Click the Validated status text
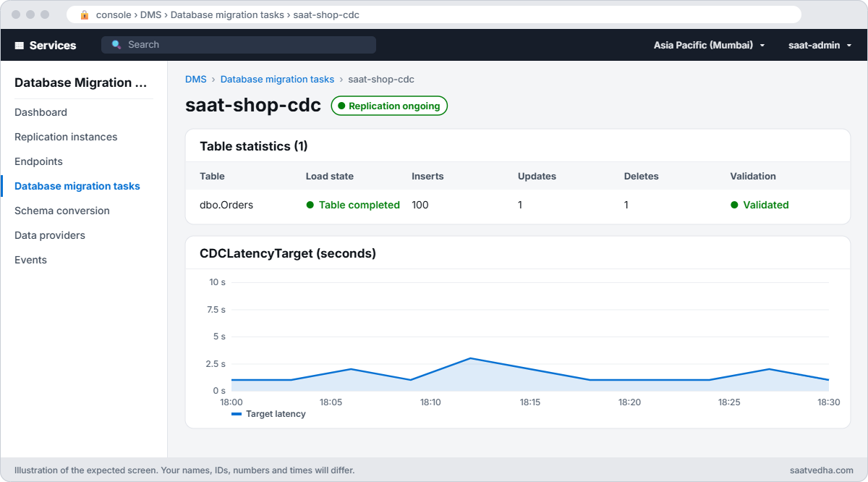Screen dimensions: 868x482 766,205
